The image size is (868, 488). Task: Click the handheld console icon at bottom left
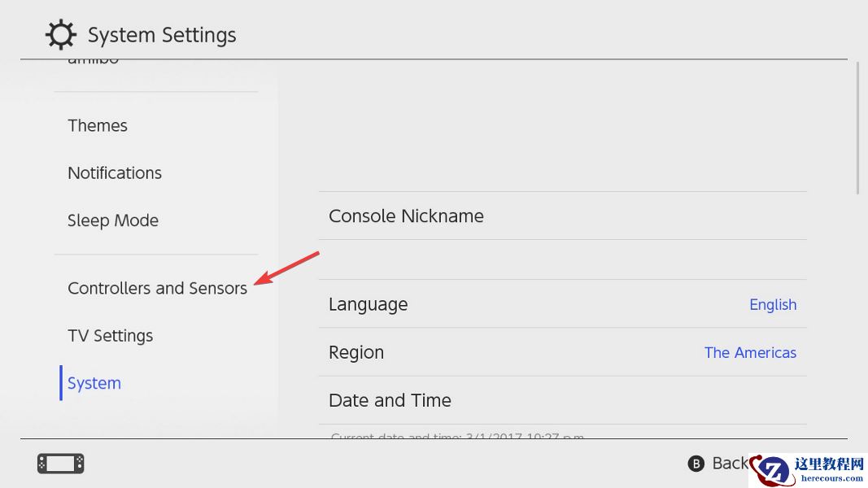(x=61, y=464)
